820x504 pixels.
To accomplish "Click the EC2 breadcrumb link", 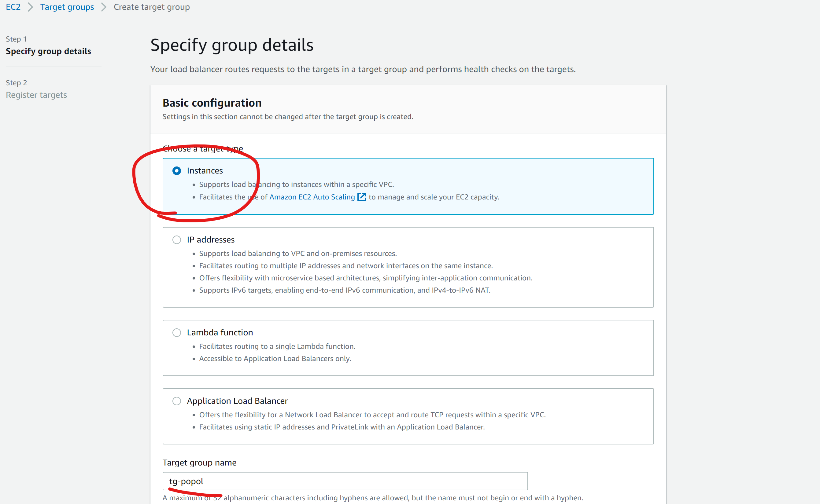I will (x=13, y=7).
